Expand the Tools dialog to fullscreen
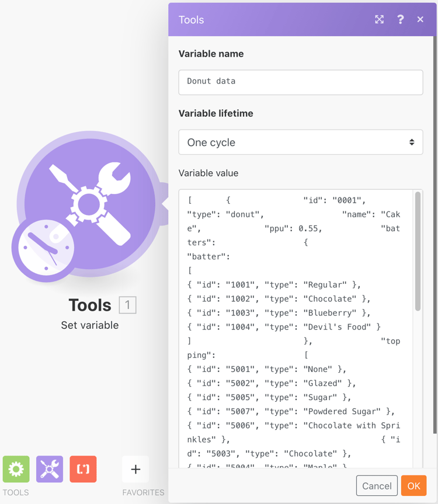The width and height of the screenshot is (438, 504). tap(379, 19)
